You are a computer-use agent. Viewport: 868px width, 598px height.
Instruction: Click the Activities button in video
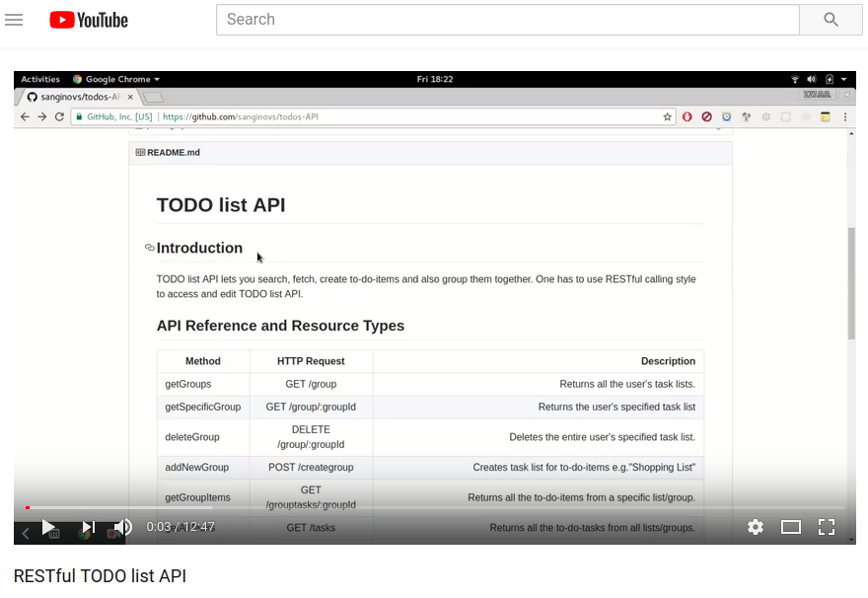click(40, 79)
